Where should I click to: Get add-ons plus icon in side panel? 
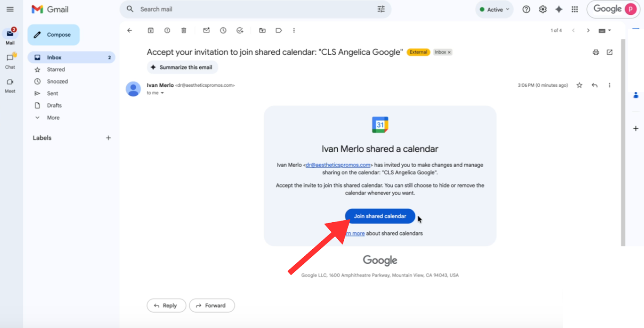pyautogui.click(x=636, y=129)
